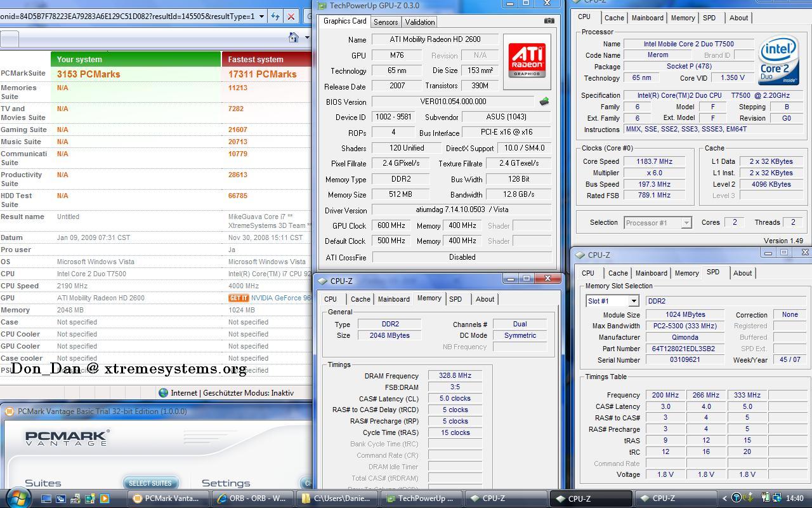Viewport: 812px width, 508px height.
Task: Click the PCMark Vantage title bar icon
Action: coord(10,411)
